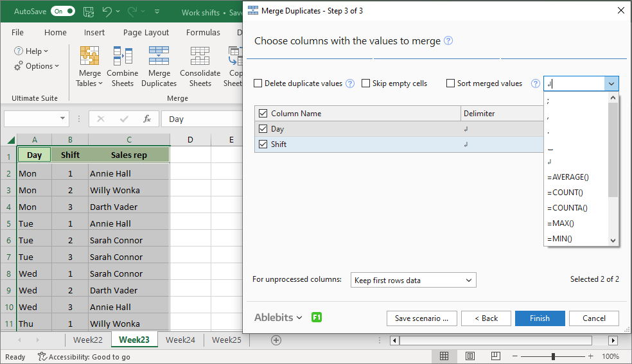Switch to the Week22 sheet tab
The height and width of the screenshot is (364, 632).
pos(88,340)
